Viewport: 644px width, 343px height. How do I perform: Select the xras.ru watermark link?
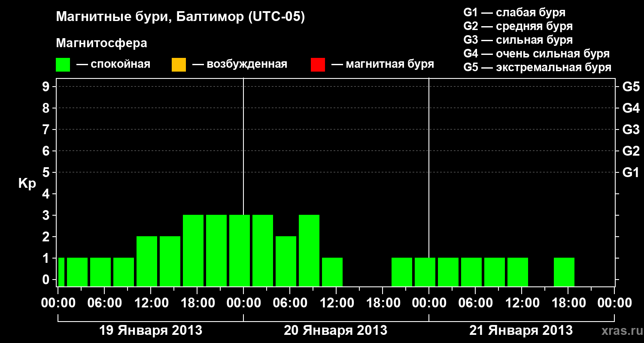coord(620,331)
